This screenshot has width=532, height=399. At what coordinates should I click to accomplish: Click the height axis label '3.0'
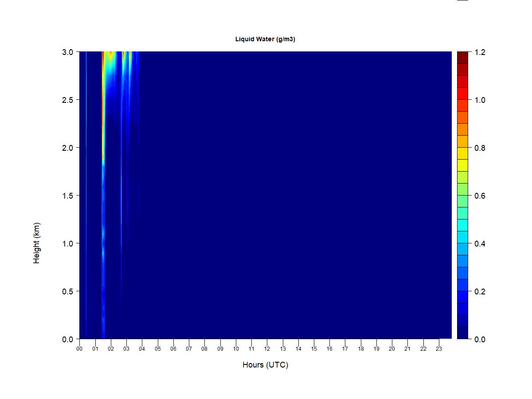[68, 52]
